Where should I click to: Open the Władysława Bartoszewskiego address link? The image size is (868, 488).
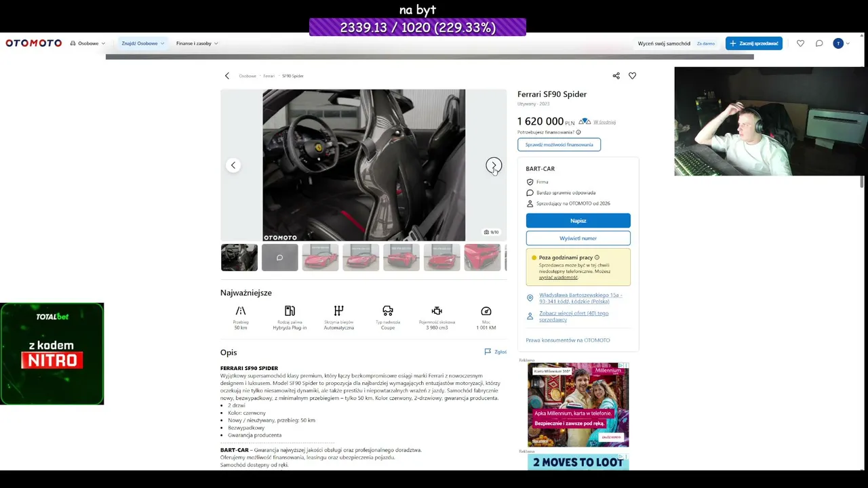(580, 298)
